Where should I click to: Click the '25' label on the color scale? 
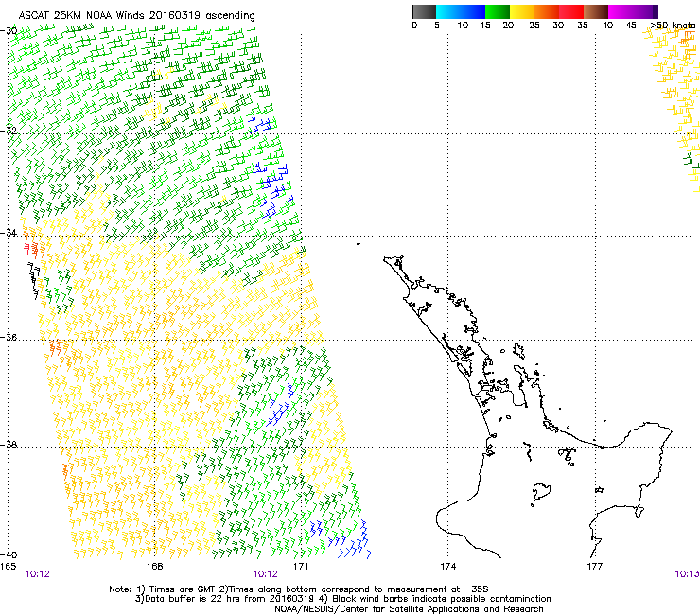click(534, 26)
